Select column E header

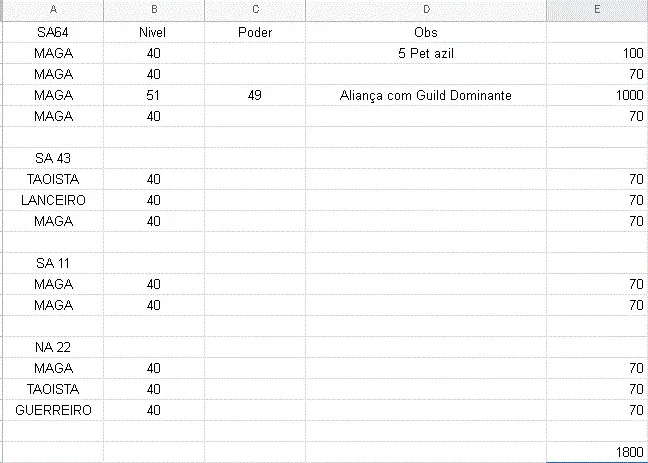point(597,10)
